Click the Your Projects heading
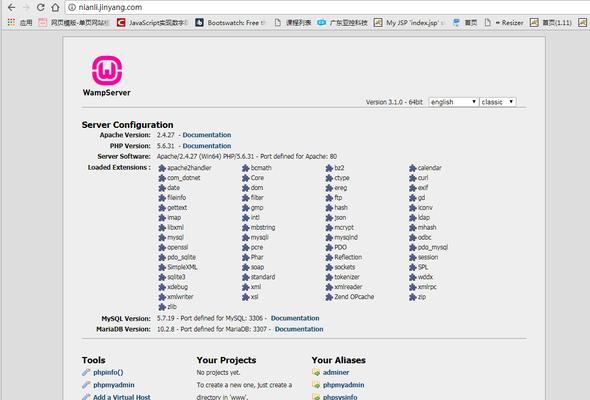590x400 pixels. click(226, 360)
